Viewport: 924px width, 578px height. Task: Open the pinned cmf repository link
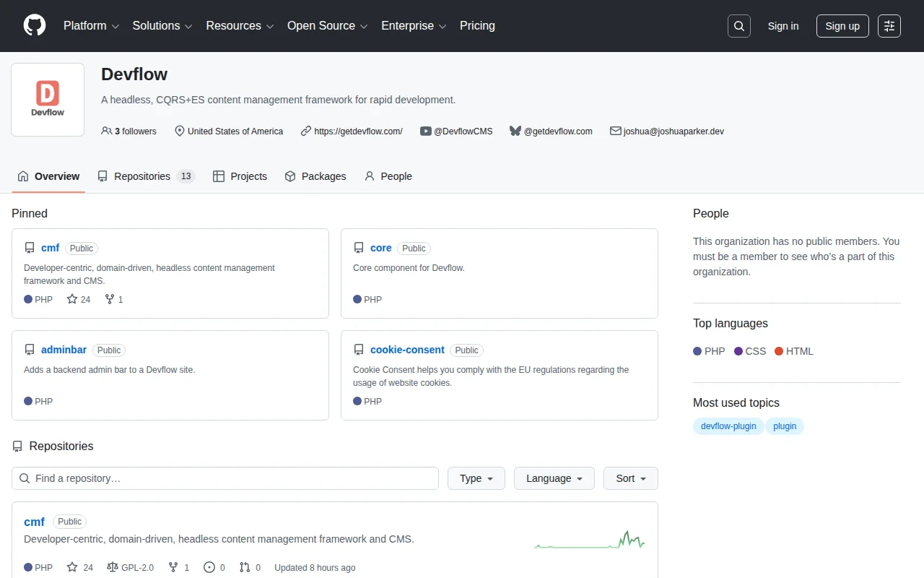coord(51,248)
